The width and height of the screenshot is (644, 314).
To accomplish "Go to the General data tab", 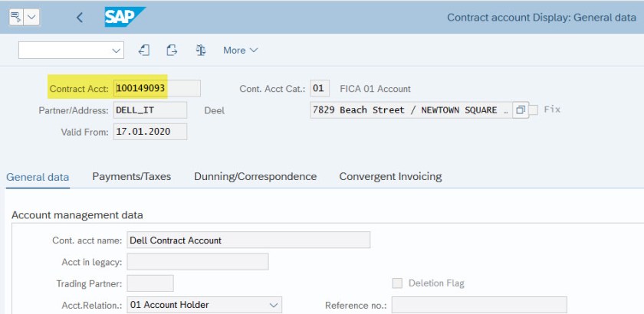I will tap(38, 177).
